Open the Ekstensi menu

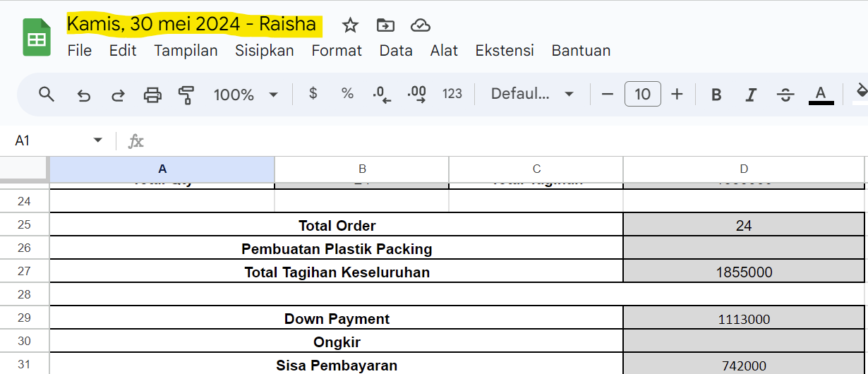(x=505, y=51)
